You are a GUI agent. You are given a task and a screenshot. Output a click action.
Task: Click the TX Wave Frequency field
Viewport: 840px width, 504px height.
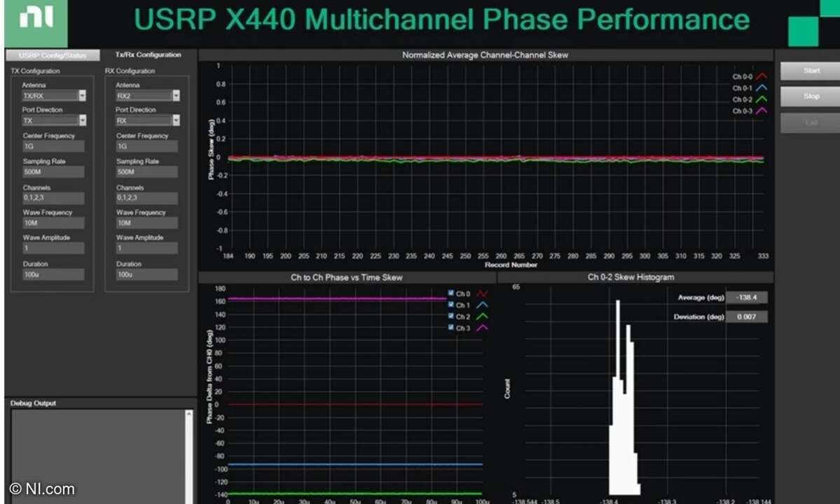click(53, 223)
